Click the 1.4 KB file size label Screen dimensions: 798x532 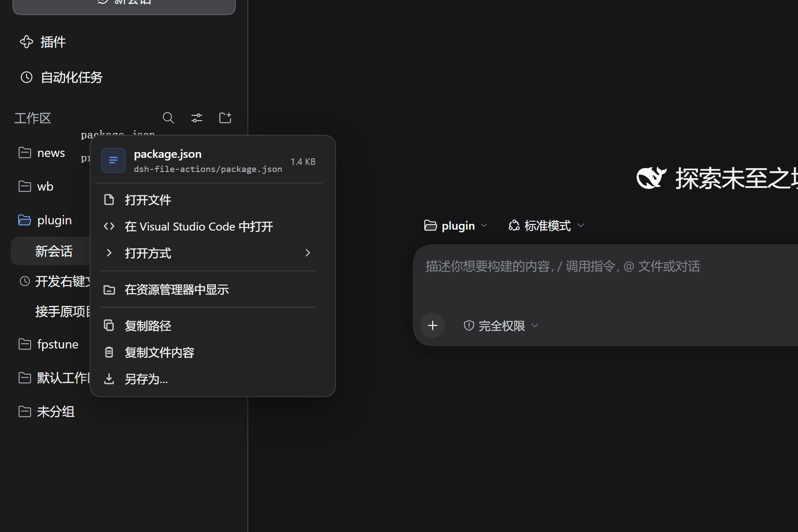tap(303, 162)
